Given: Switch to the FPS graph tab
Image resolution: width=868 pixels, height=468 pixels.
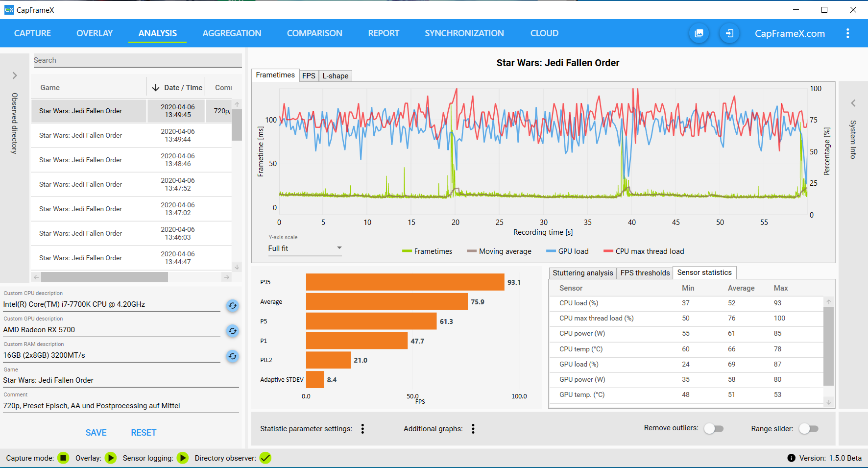Looking at the screenshot, I should click(309, 75).
